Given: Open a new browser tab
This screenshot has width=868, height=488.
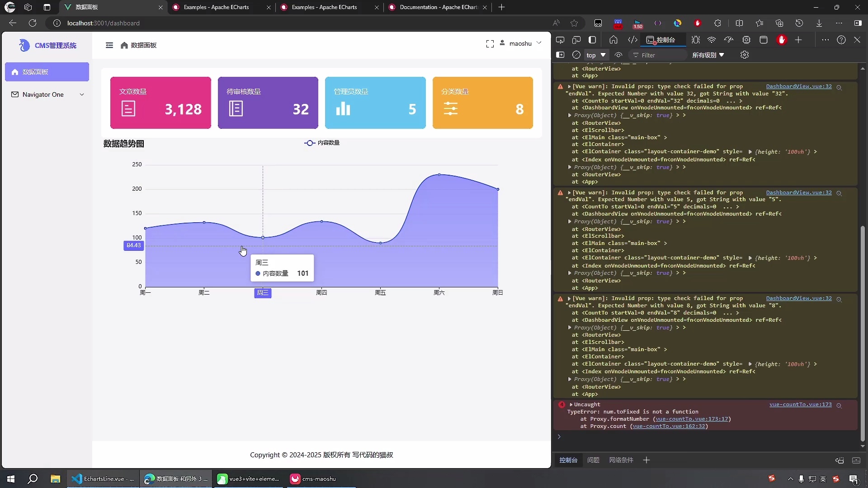Looking at the screenshot, I should [x=501, y=7].
